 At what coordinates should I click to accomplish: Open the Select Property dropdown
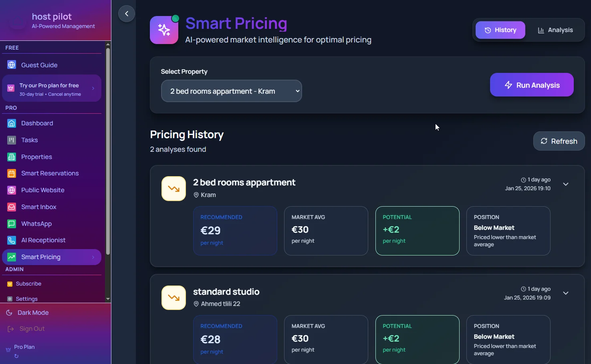pos(231,91)
